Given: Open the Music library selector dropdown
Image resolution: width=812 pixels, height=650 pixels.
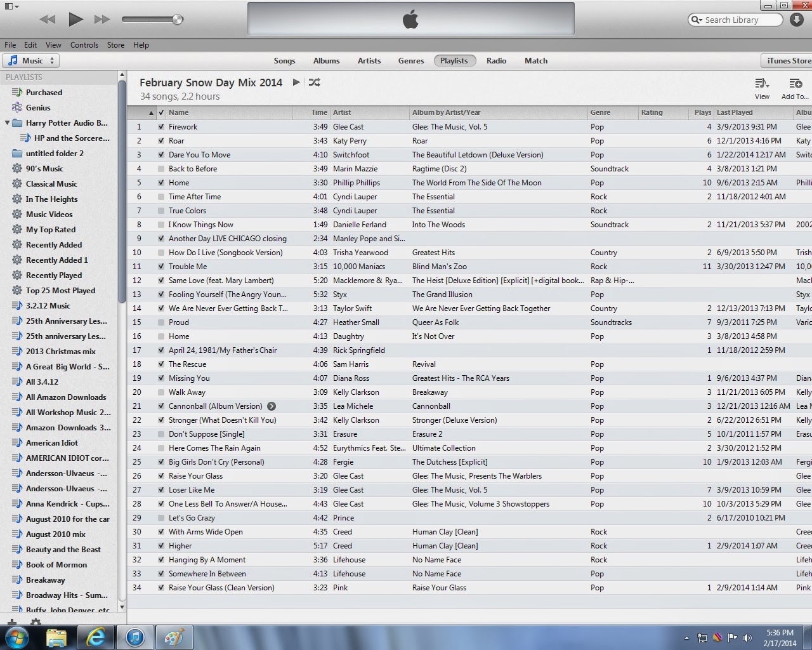Looking at the screenshot, I should [30, 60].
